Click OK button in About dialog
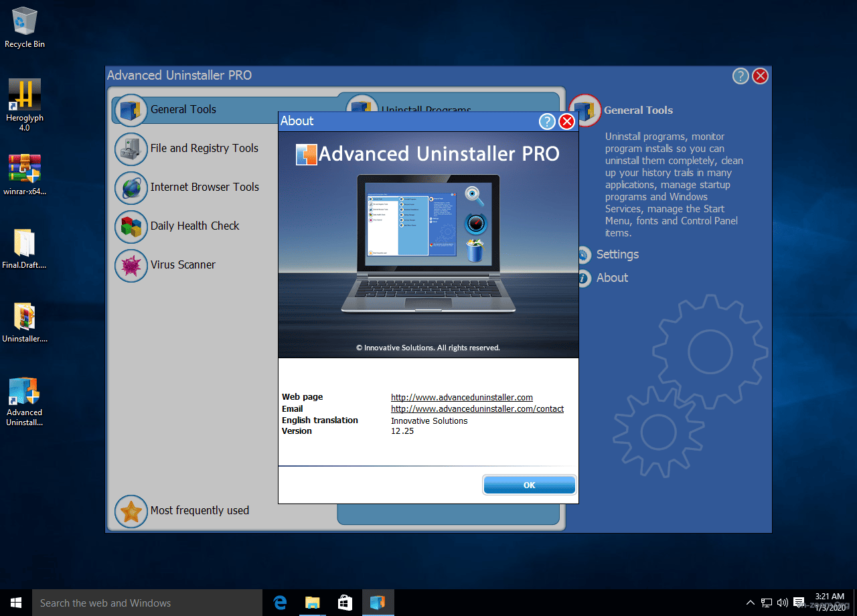The width and height of the screenshot is (857, 616). (x=529, y=485)
